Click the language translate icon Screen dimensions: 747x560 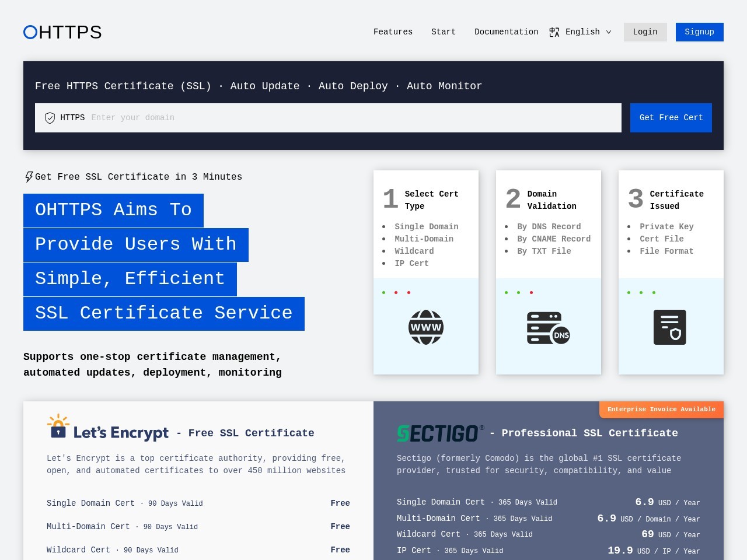coord(554,32)
